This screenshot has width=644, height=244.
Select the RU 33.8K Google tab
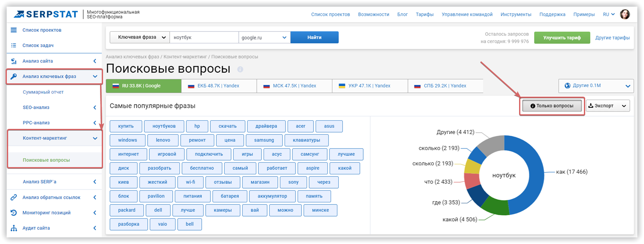pos(143,85)
